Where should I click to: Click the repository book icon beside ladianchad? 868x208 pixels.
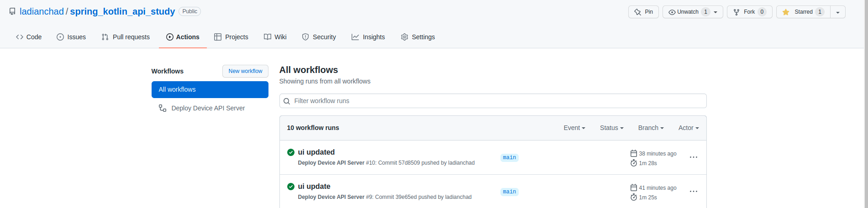12,11
